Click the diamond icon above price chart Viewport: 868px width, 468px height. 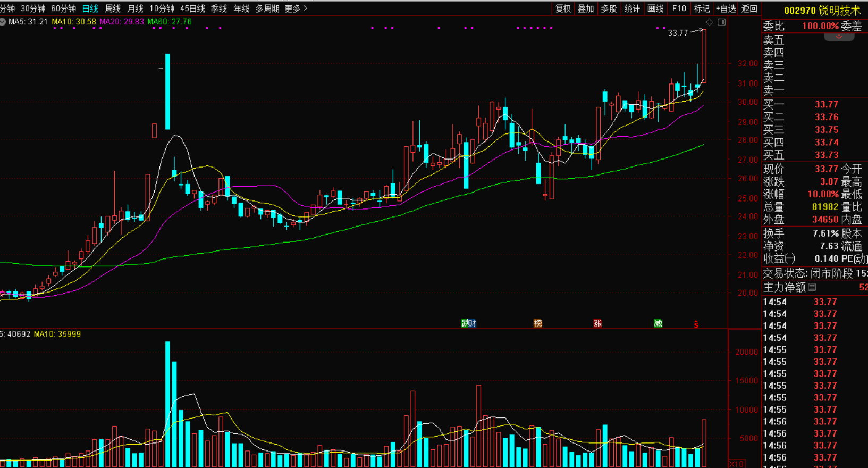[709, 22]
